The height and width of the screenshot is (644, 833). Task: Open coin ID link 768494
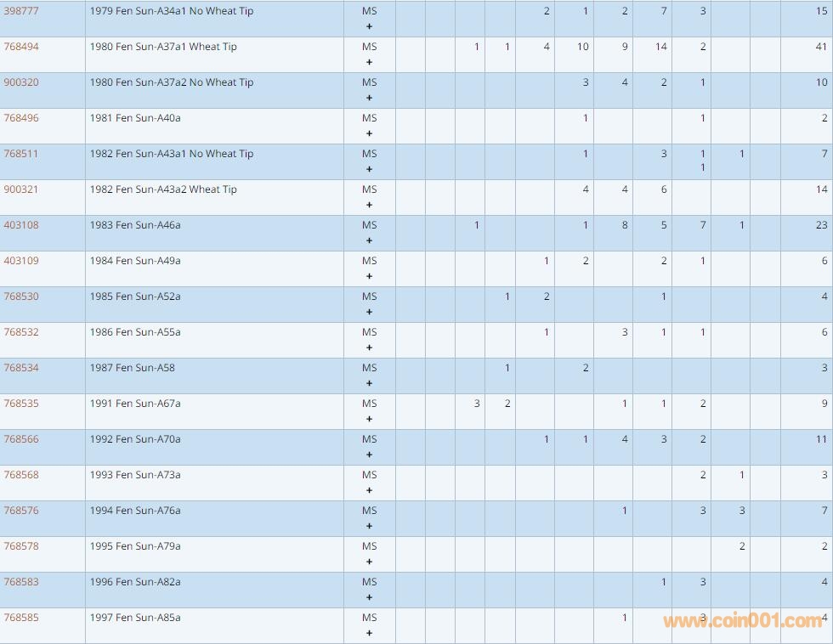coord(21,47)
